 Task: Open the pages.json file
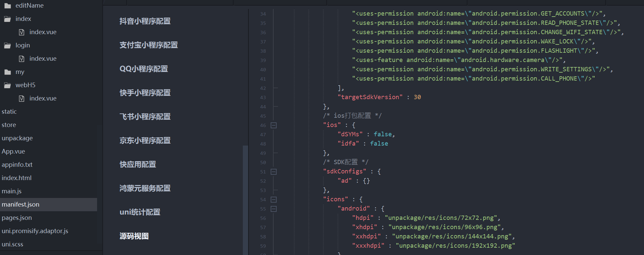[x=17, y=218]
